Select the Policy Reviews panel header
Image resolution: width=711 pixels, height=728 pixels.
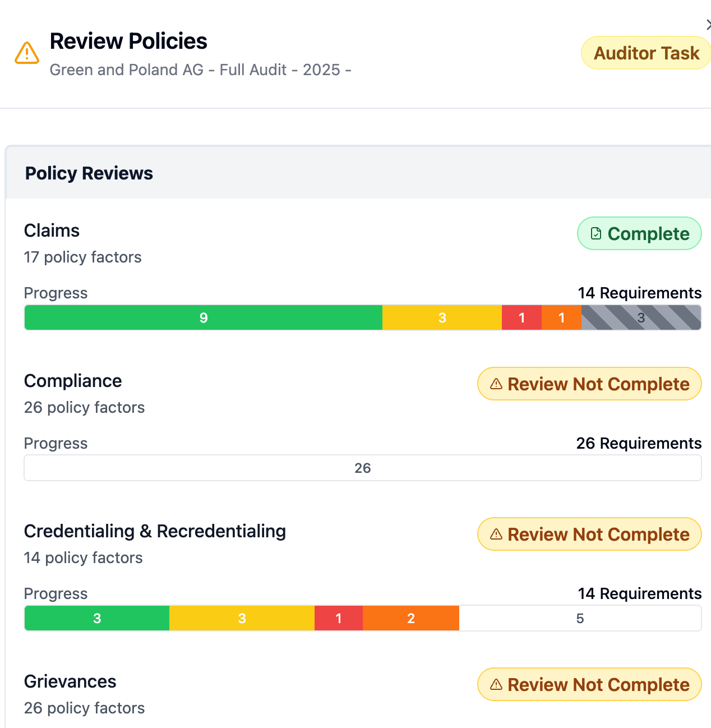pyautogui.click(x=89, y=173)
